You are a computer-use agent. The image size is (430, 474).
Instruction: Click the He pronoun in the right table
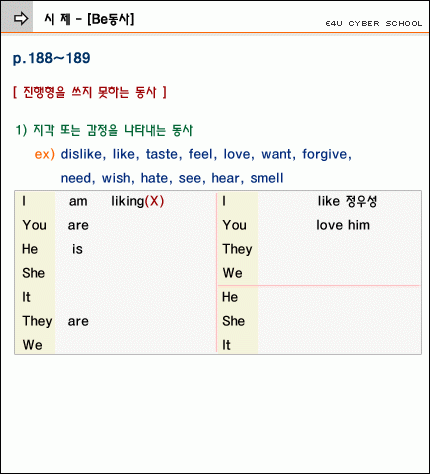tap(230, 297)
